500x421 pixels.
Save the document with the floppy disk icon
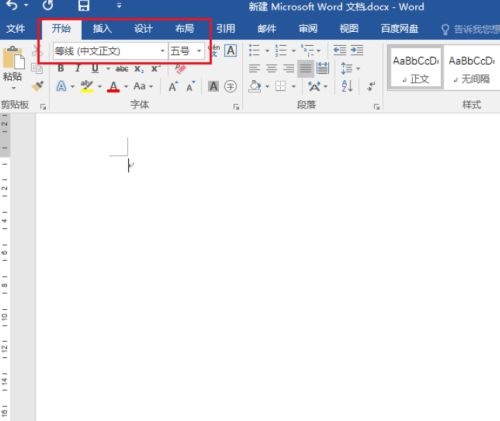pyautogui.click(x=84, y=5)
